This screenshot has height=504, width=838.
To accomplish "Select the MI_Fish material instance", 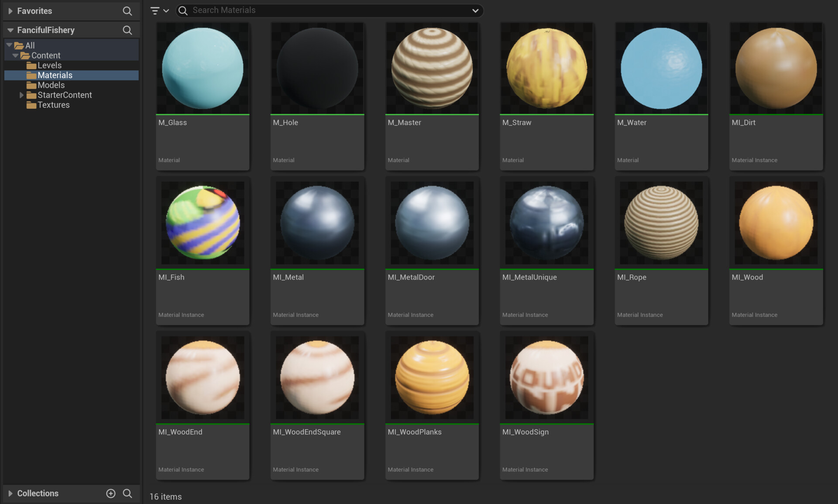I will pyautogui.click(x=203, y=223).
